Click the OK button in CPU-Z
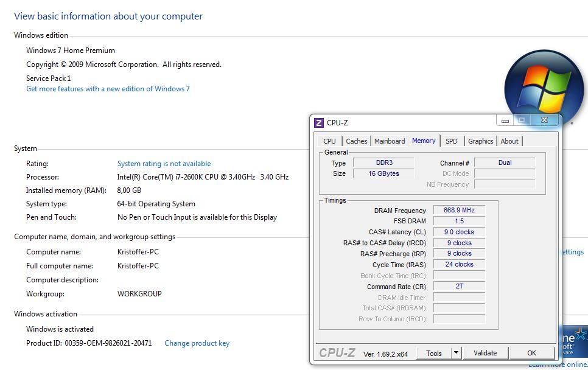588x370 pixels. 531,353
